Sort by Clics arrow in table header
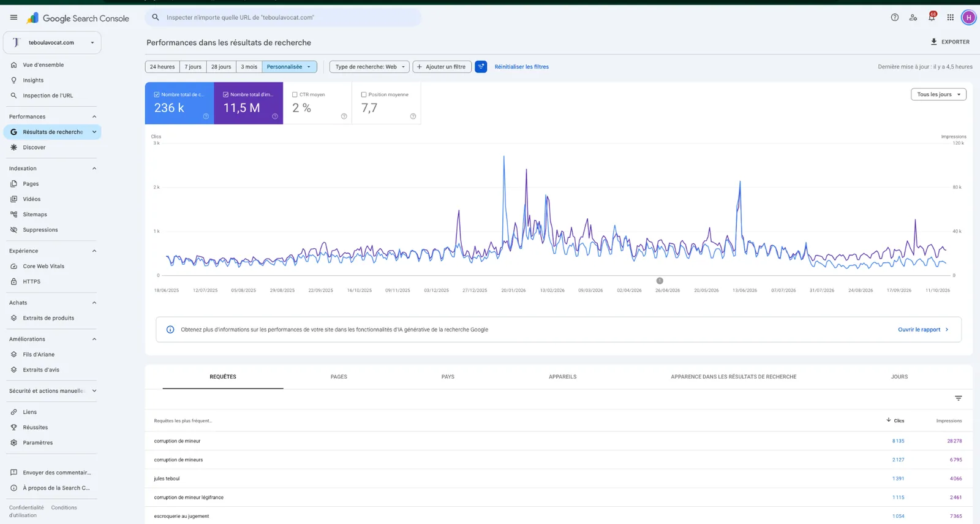 (889, 420)
